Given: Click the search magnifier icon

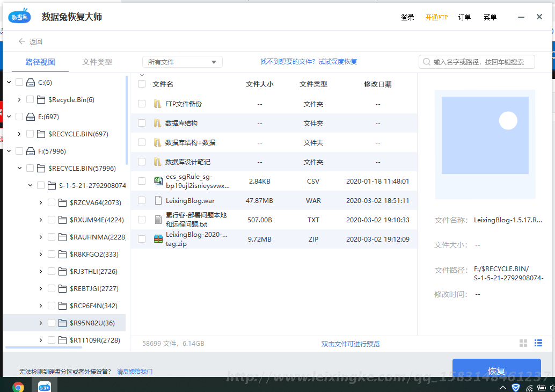Looking at the screenshot, I should 427,62.
